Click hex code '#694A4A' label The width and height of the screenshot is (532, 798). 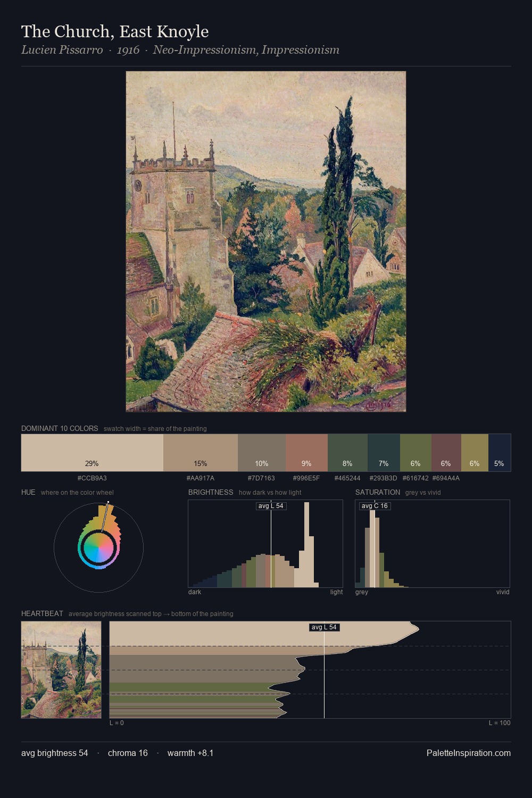(x=446, y=478)
